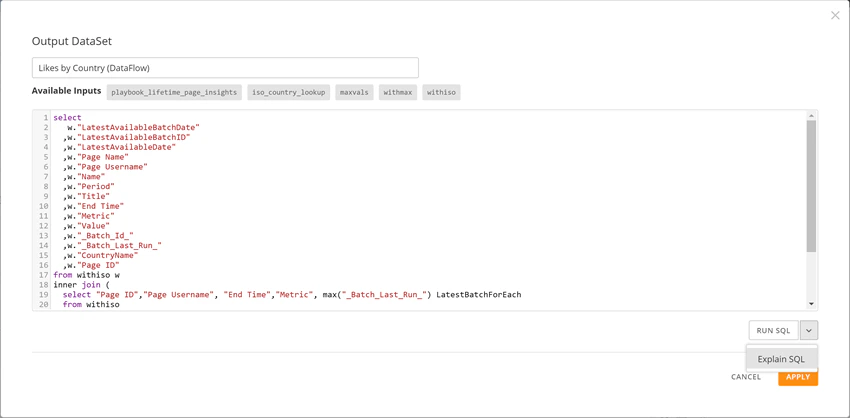Insert the maxvals input tag
The image size is (850, 418).
click(x=354, y=92)
